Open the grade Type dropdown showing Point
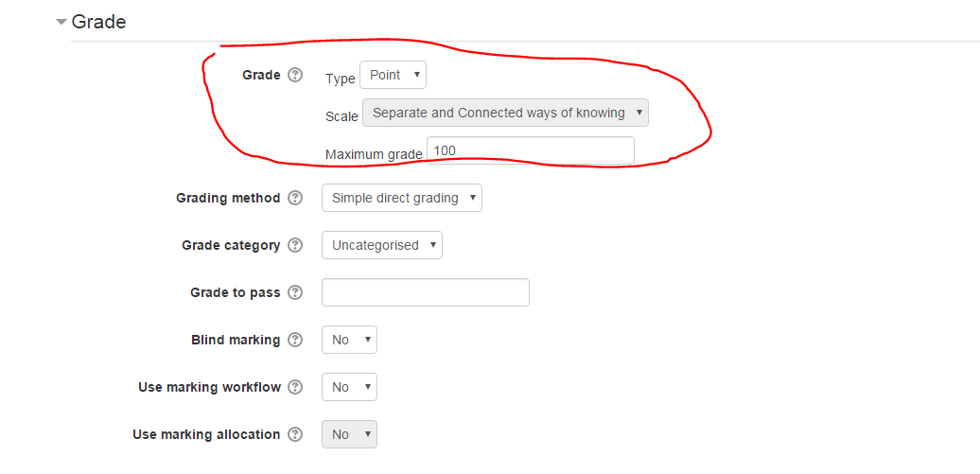Viewport: 980px width, 474px height. (394, 75)
